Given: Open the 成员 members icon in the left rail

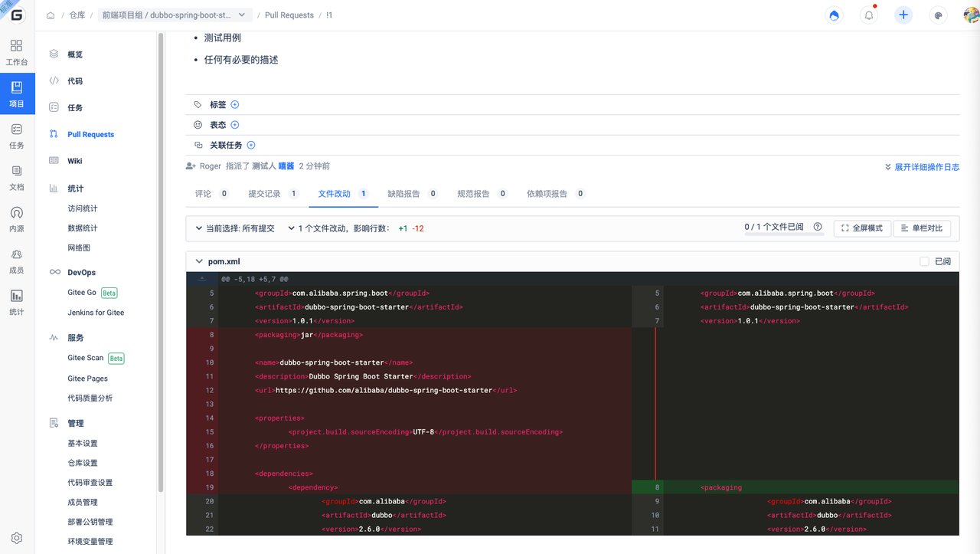Looking at the screenshot, I should click(17, 261).
